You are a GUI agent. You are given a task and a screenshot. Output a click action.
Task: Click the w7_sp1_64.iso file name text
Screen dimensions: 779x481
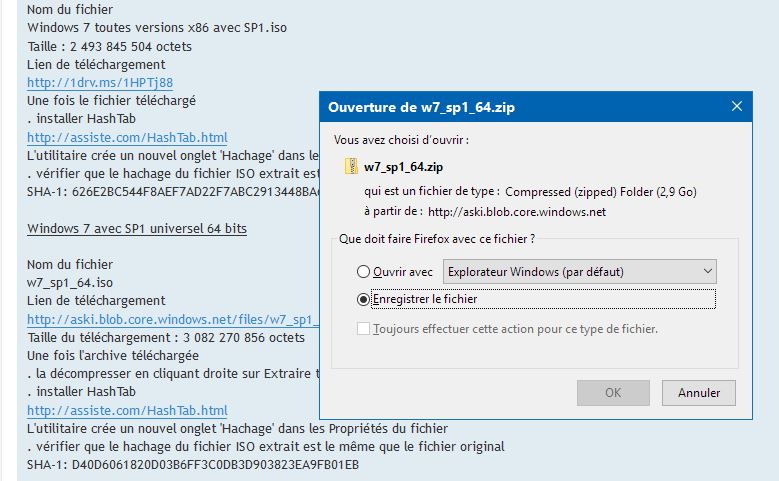pos(70,283)
